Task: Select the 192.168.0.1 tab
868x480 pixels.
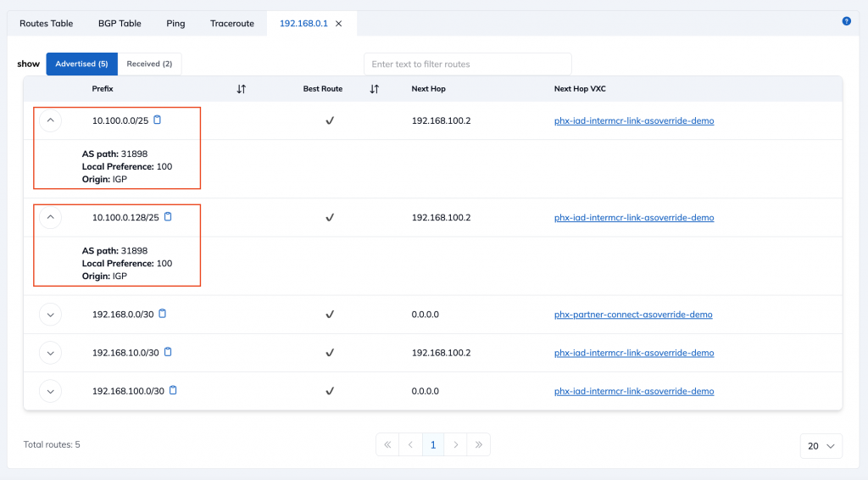Action: (x=303, y=23)
